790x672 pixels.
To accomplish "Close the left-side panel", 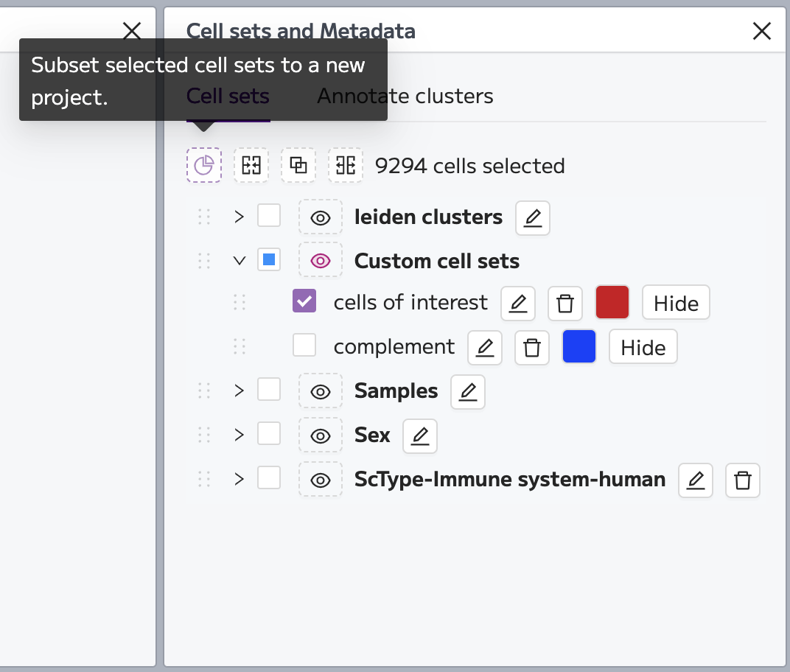I will (132, 29).
